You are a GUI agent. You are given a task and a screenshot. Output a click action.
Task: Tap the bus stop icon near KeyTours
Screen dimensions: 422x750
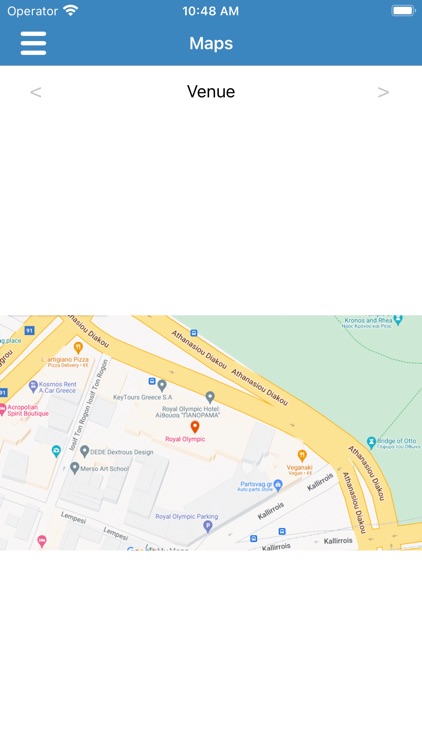(152, 381)
